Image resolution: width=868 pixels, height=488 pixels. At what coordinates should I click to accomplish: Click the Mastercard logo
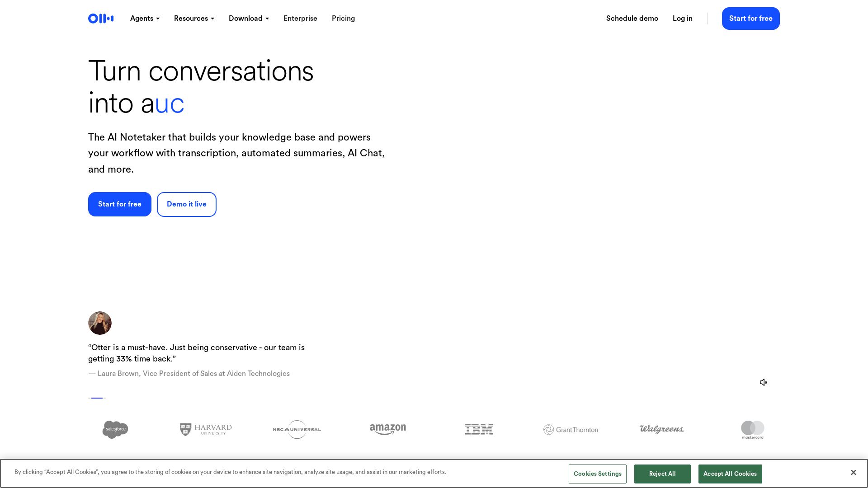[752, 429]
